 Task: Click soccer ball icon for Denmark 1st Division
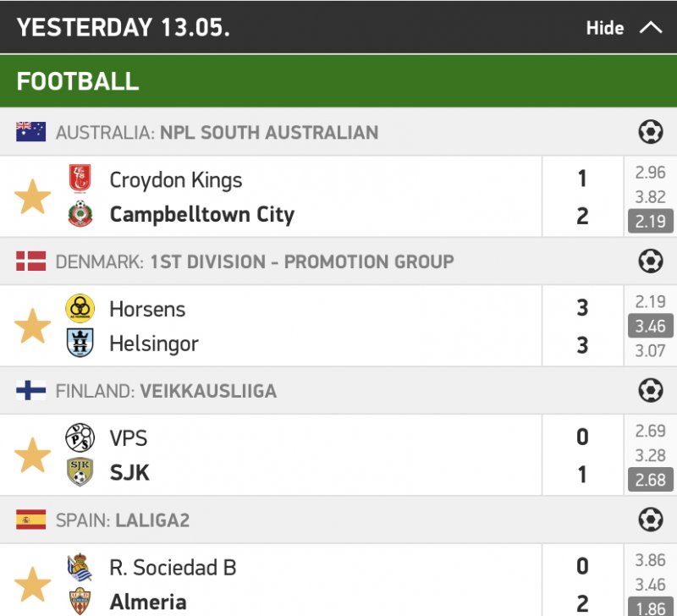click(650, 261)
